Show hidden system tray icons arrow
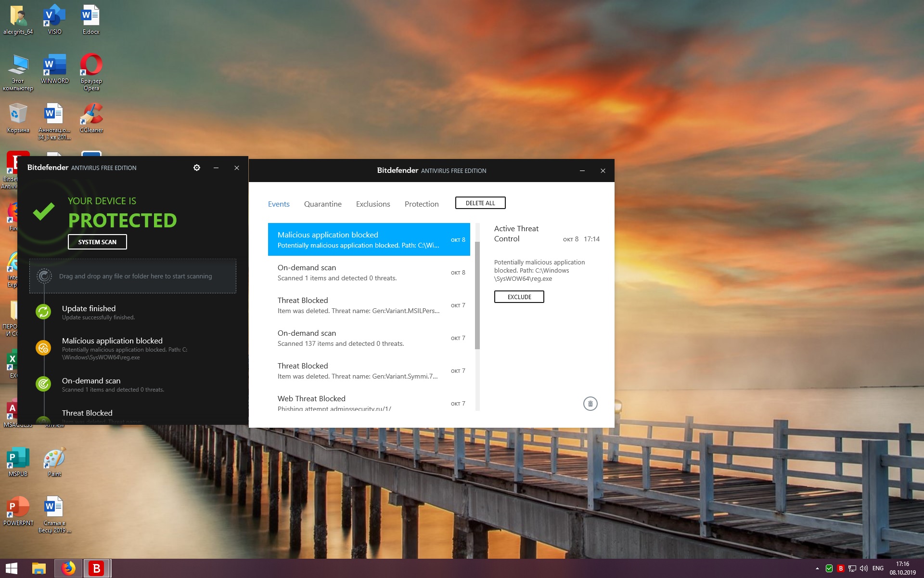 pyautogui.click(x=817, y=568)
